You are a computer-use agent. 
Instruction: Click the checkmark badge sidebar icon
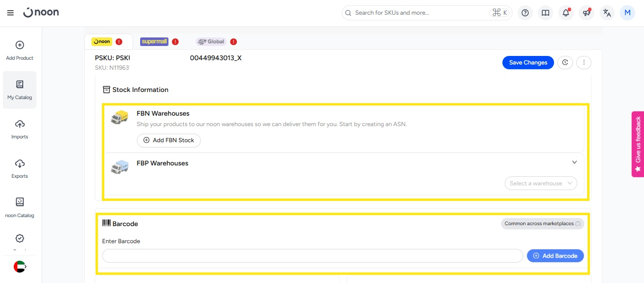(19, 238)
